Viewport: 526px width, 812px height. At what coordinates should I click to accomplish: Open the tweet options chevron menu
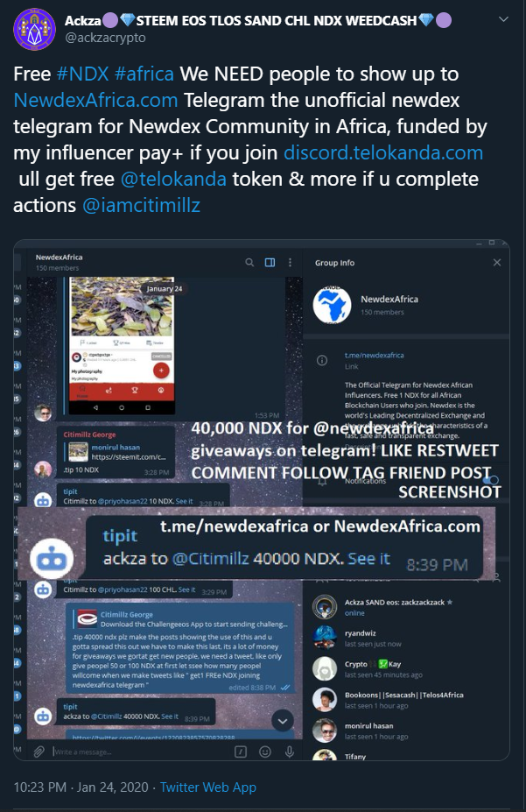point(503,19)
